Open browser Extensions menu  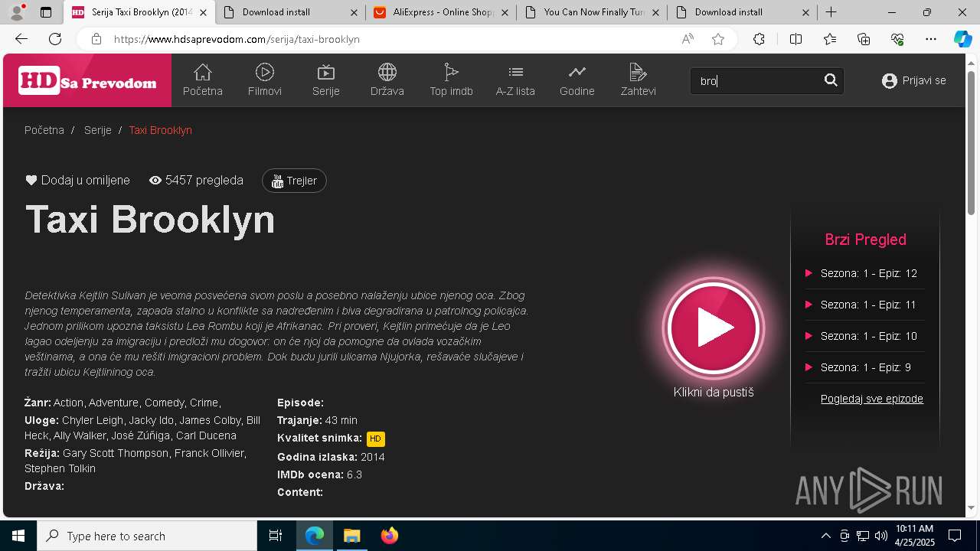click(x=759, y=39)
